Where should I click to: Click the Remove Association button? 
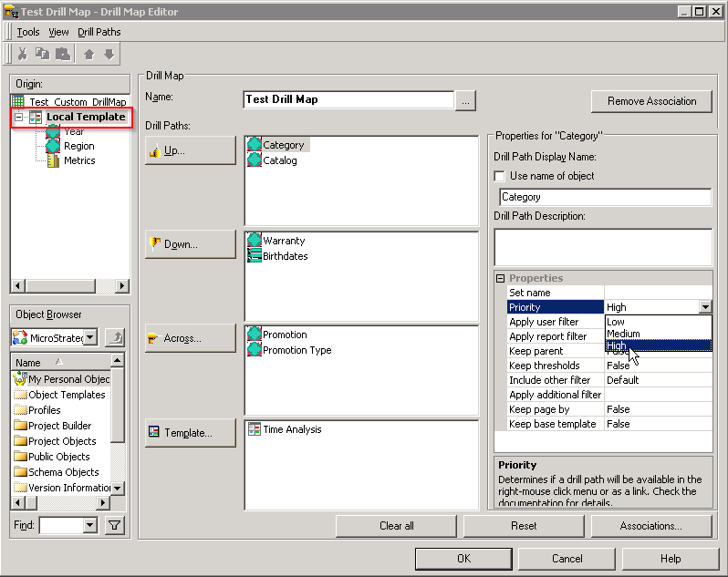[x=651, y=101]
